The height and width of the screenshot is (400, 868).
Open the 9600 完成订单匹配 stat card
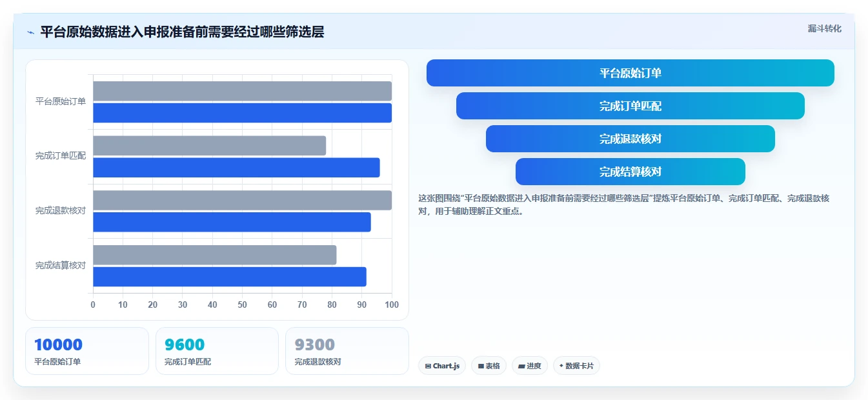pos(217,351)
